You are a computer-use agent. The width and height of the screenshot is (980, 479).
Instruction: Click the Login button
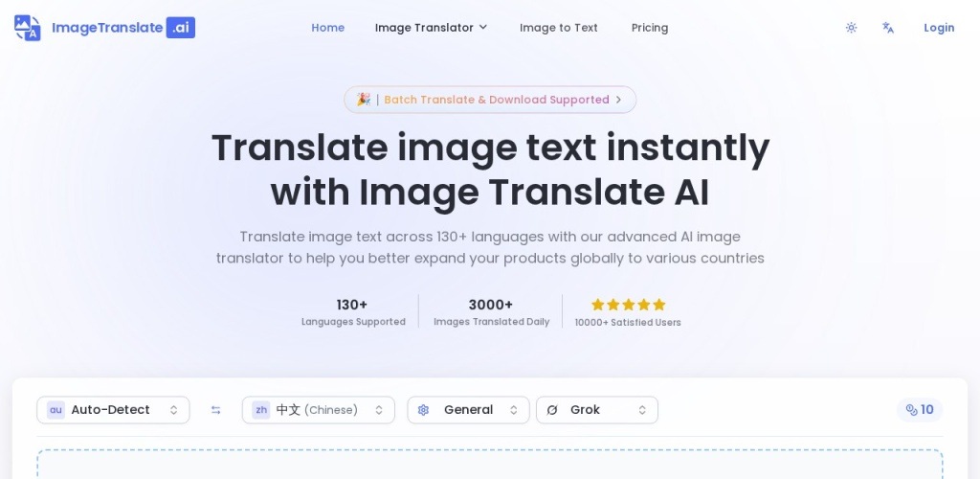(x=938, y=28)
